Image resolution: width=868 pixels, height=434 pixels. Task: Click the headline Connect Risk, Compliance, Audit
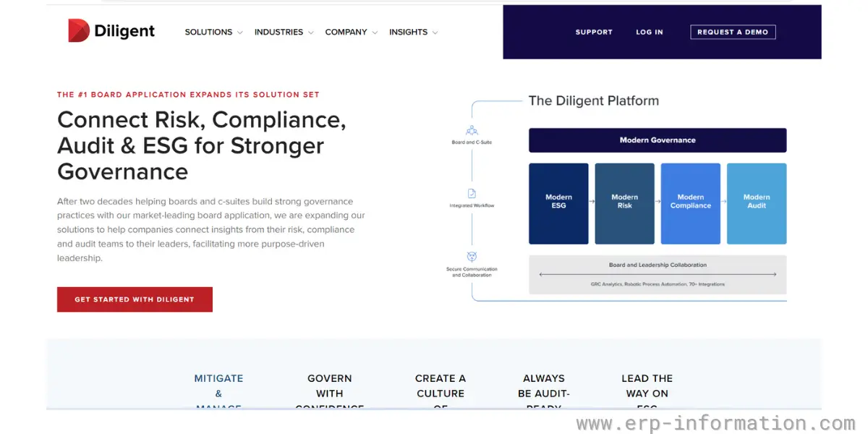tap(202, 145)
